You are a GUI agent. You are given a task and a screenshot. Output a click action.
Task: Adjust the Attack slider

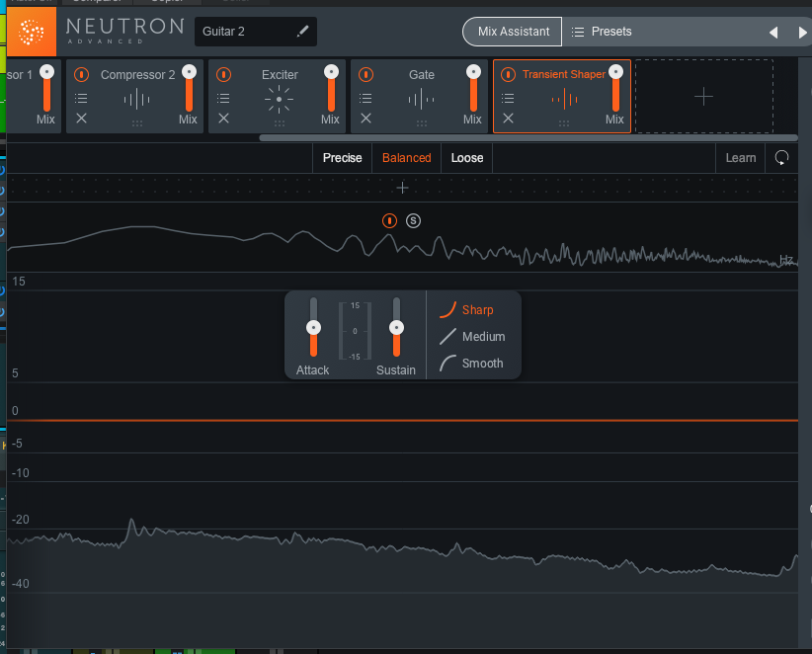pyautogui.click(x=313, y=327)
